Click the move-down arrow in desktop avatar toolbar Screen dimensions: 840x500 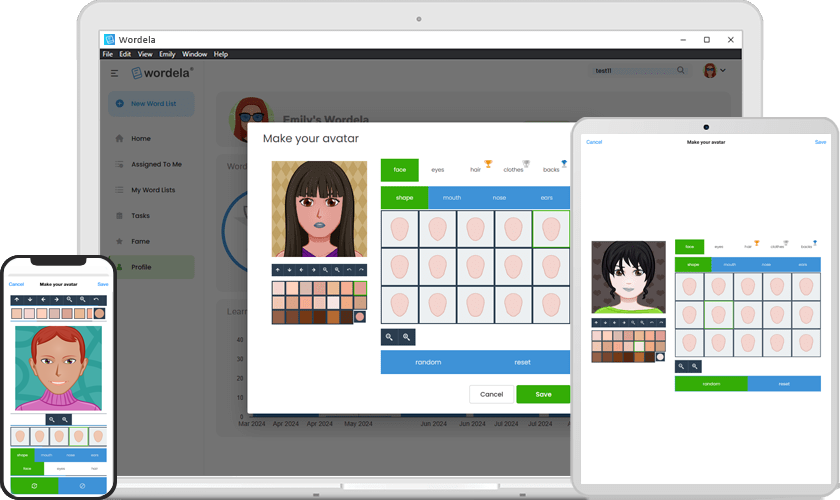tap(289, 270)
